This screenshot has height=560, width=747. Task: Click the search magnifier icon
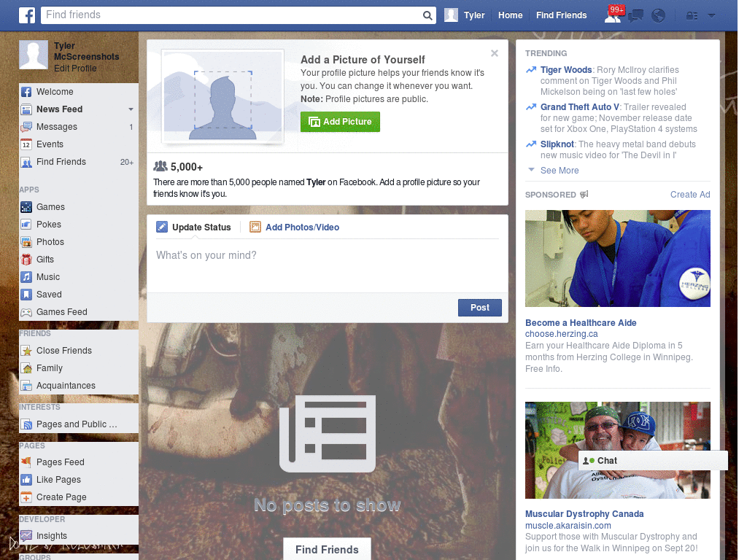pyautogui.click(x=427, y=15)
